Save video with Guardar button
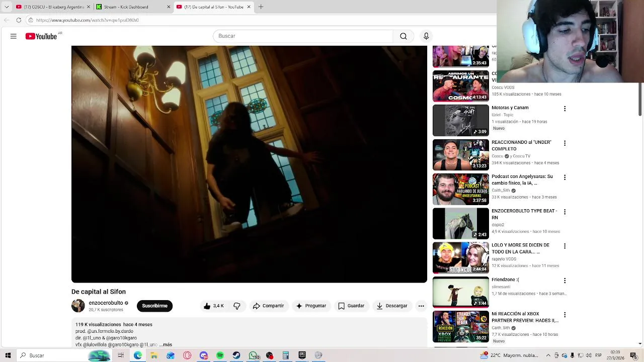Viewport: 644px width, 362px height. [x=351, y=306]
